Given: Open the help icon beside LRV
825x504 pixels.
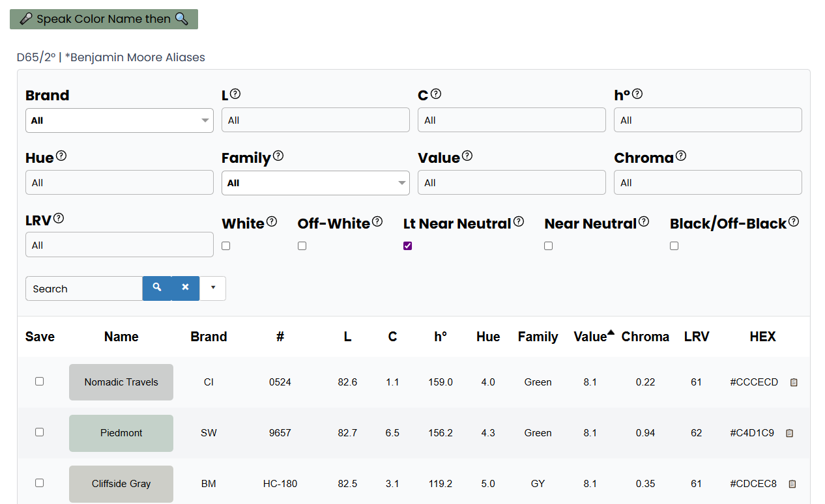Looking at the screenshot, I should point(59,218).
